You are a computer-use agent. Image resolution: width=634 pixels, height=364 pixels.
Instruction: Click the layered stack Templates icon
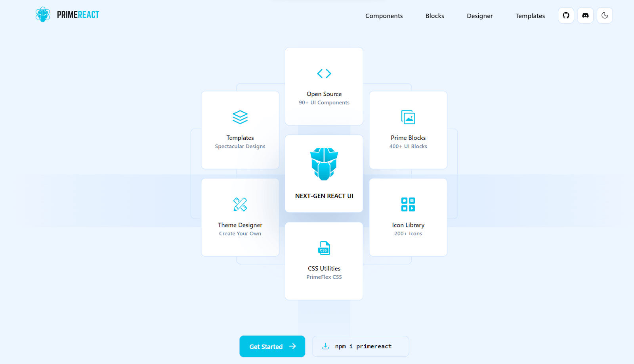240,117
